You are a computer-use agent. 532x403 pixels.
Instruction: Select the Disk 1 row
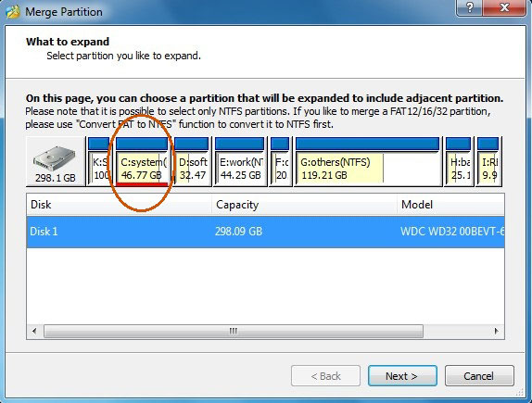tap(265, 232)
